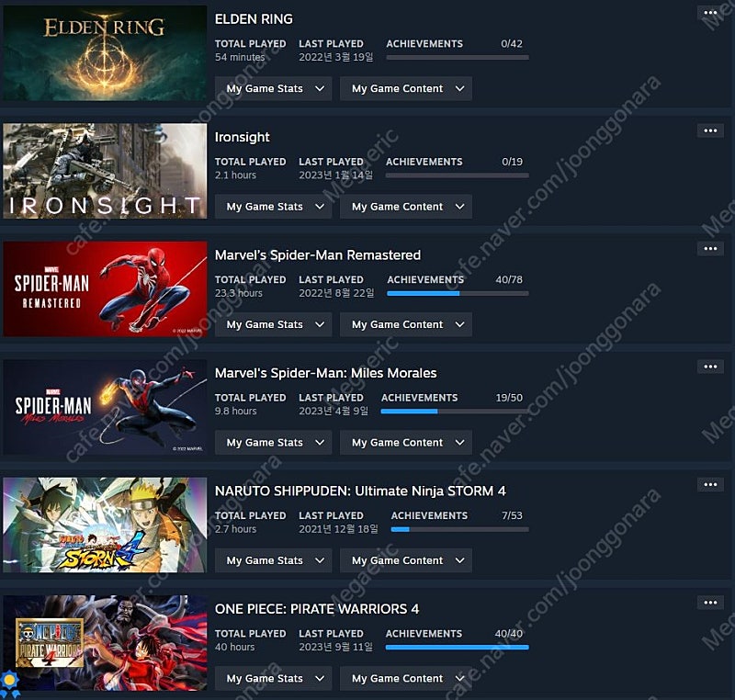Click the blue badge icon at bottom-left corner
The width and height of the screenshot is (735, 700).
[x=9, y=683]
